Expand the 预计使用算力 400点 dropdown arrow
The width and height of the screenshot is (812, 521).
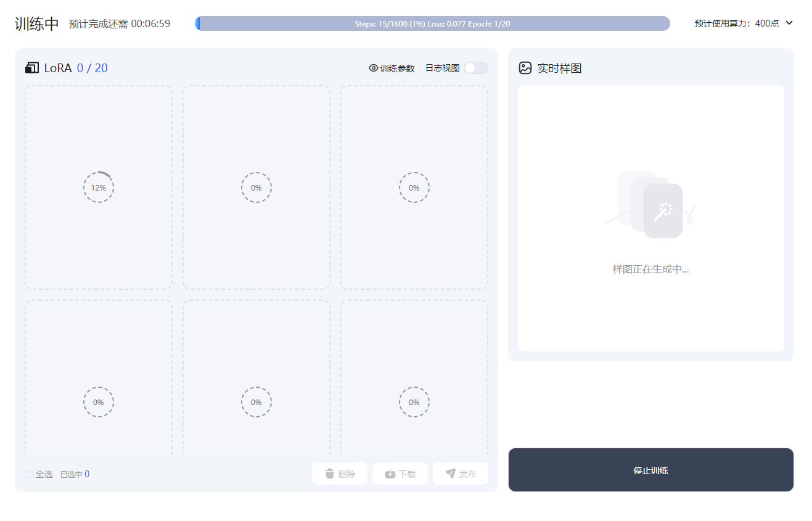789,23
